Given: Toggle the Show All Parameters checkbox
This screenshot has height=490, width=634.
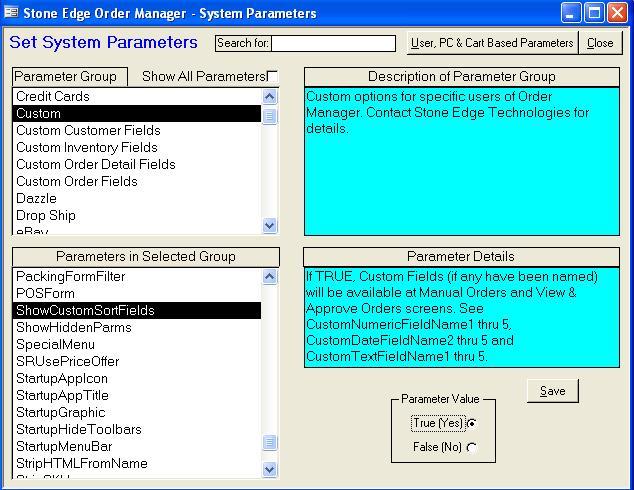Looking at the screenshot, I should click(x=273, y=76).
